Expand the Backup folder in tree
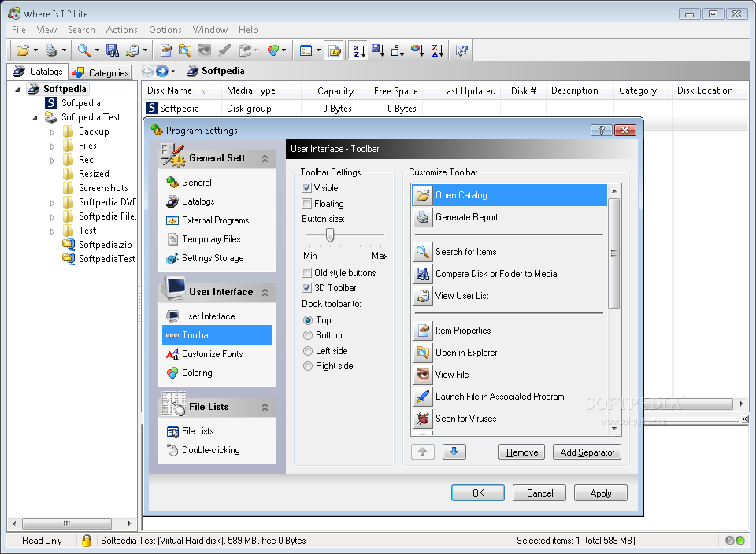Image resolution: width=756 pixels, height=554 pixels. [x=53, y=132]
